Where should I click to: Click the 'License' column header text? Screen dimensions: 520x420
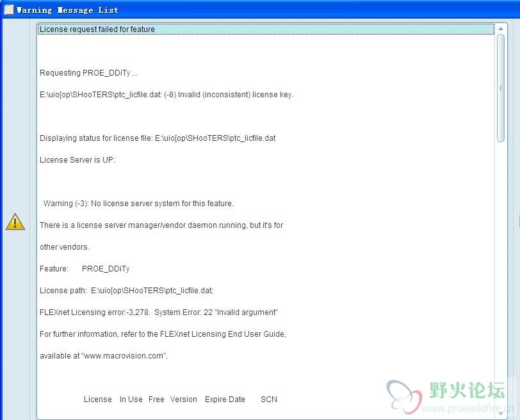(x=98, y=400)
